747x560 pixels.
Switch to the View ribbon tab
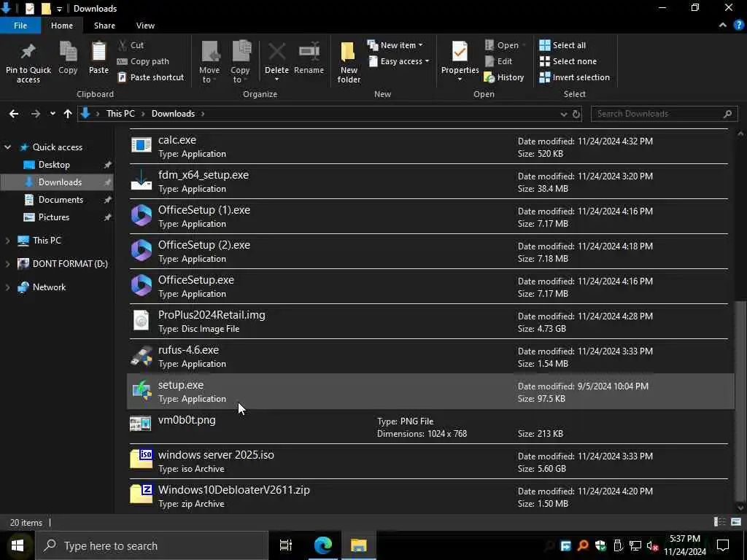point(145,26)
